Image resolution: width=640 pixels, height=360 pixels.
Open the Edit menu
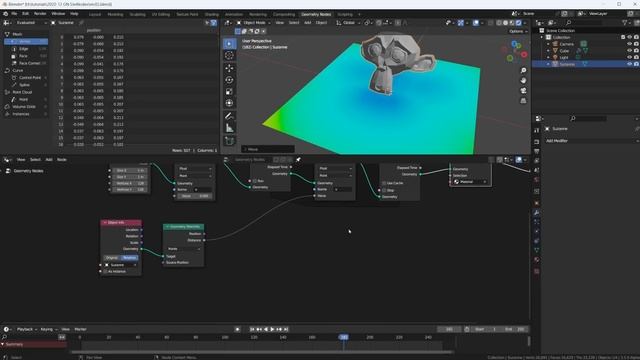pyautogui.click(x=25, y=13)
